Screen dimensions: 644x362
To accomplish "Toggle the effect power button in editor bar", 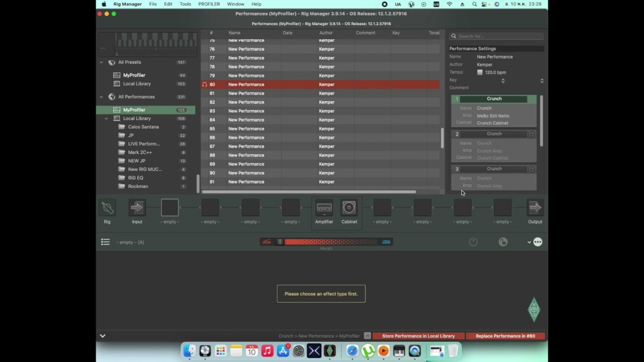I will (473, 242).
